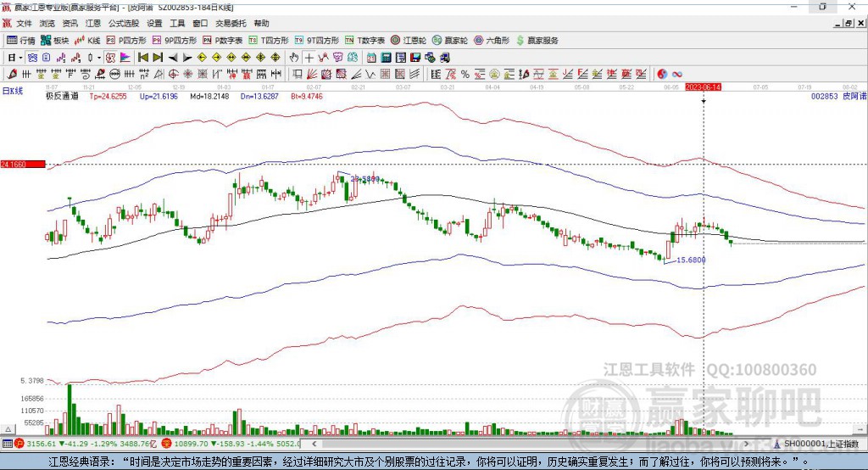The image size is (868, 470).
Task: Expand the indicator panel triangle at bottom-left
Action: pos(8,429)
